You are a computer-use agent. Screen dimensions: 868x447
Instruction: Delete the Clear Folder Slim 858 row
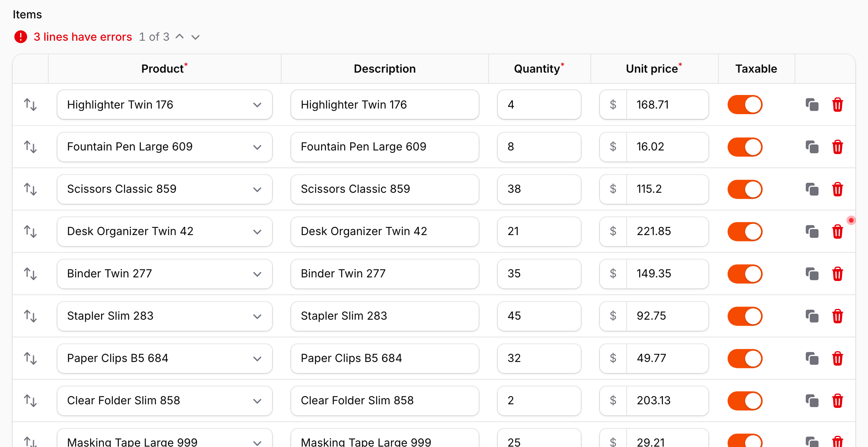click(x=837, y=401)
